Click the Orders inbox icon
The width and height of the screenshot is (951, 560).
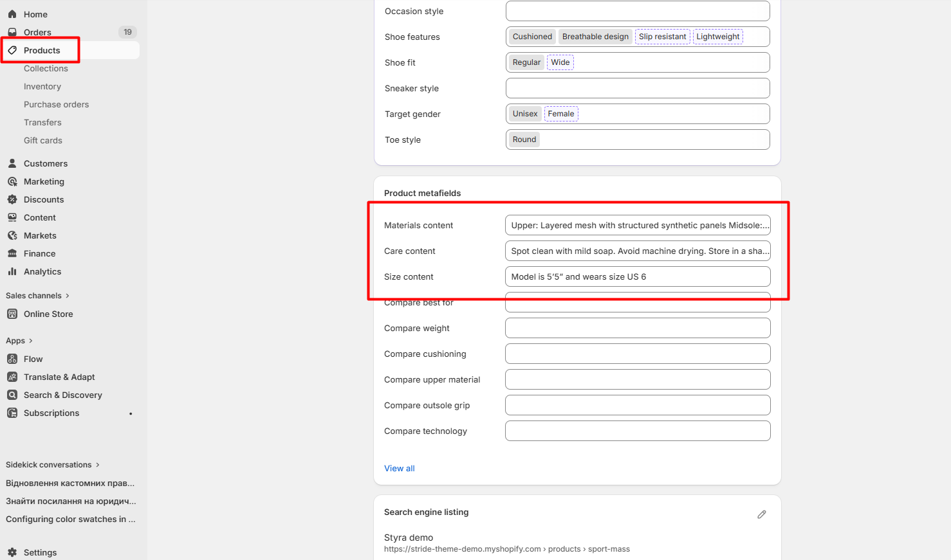coord(12,32)
